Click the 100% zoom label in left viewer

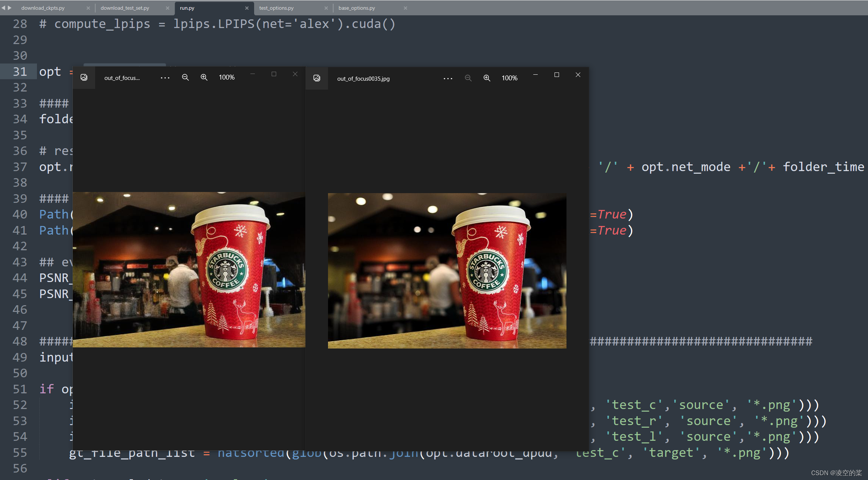coord(226,77)
